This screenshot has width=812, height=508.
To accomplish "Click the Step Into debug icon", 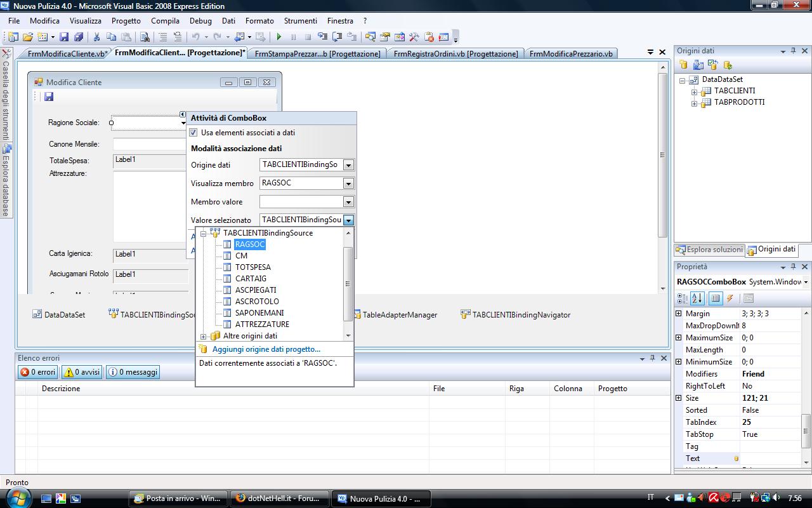I will [322, 37].
